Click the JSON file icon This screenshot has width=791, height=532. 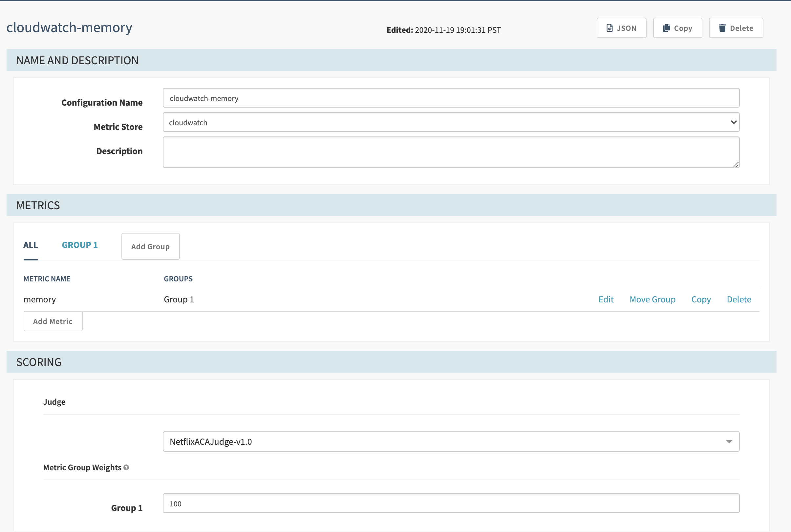[x=609, y=28]
